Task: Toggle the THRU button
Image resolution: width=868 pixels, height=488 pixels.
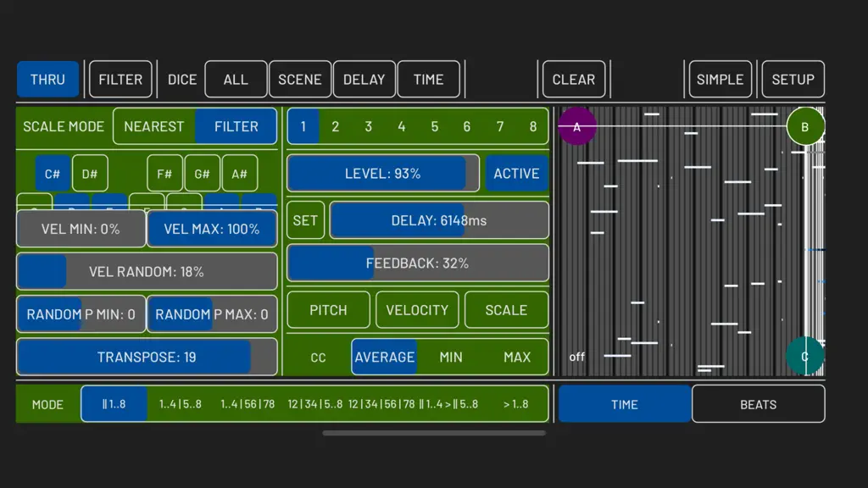Action: click(47, 79)
